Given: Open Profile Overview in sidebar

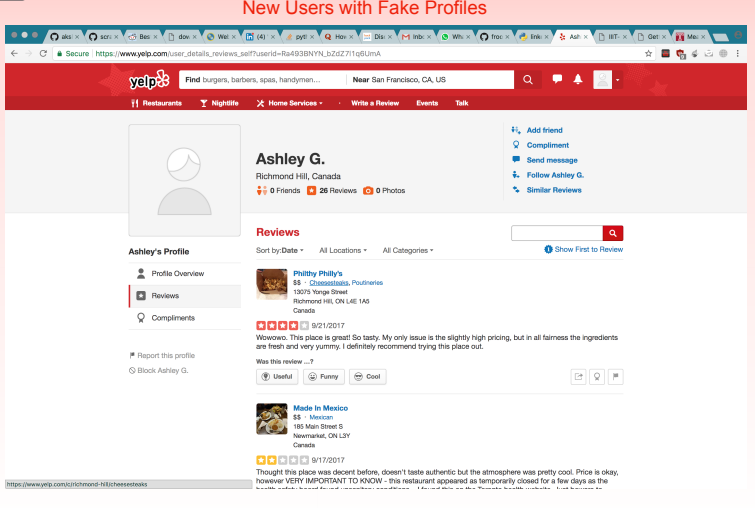Looking at the screenshot, I should coord(184,274).
